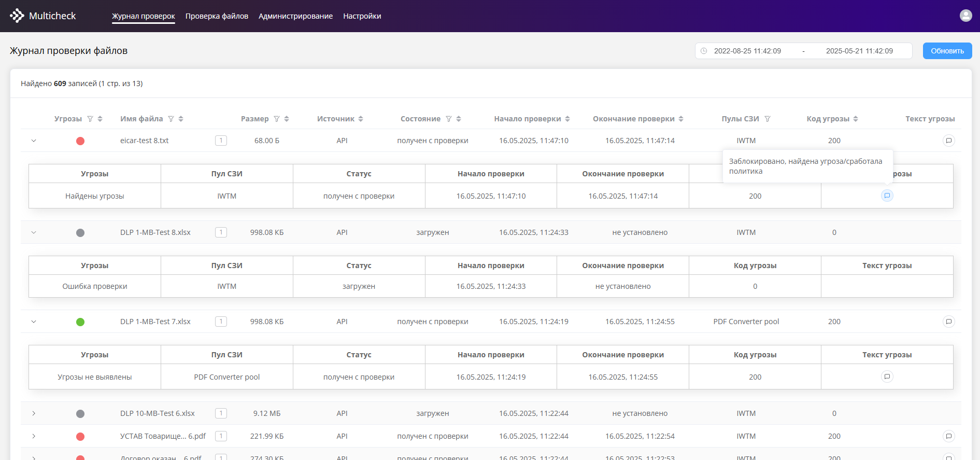The width and height of the screenshot is (980, 460).
Task: Select the file name DLP 1-MB-Test 8.xlsx
Action: [x=155, y=232]
